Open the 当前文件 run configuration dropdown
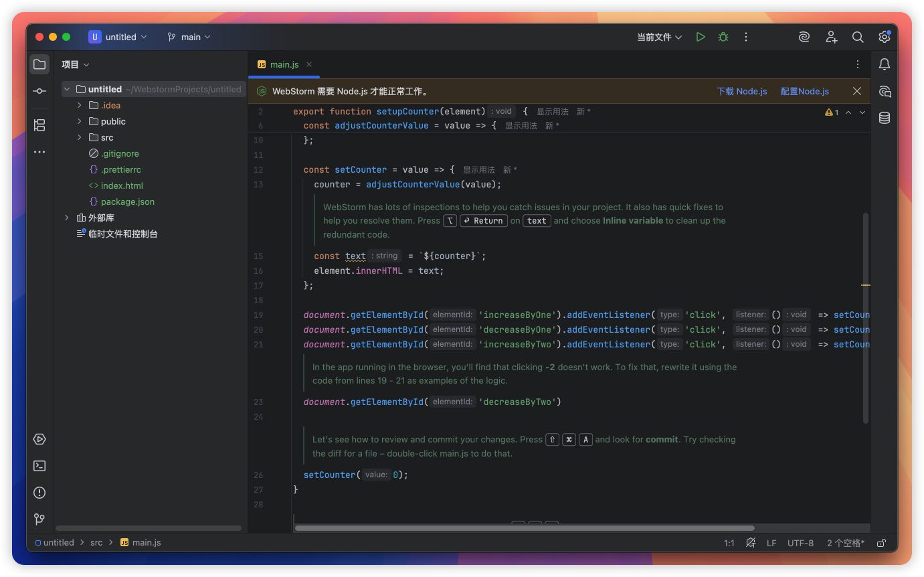The height and width of the screenshot is (577, 924). [x=659, y=37]
